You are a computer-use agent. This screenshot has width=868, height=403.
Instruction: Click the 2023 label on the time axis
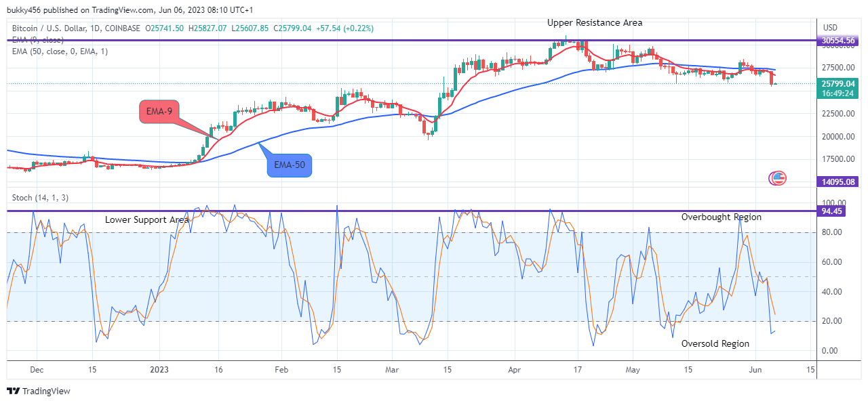tap(159, 369)
